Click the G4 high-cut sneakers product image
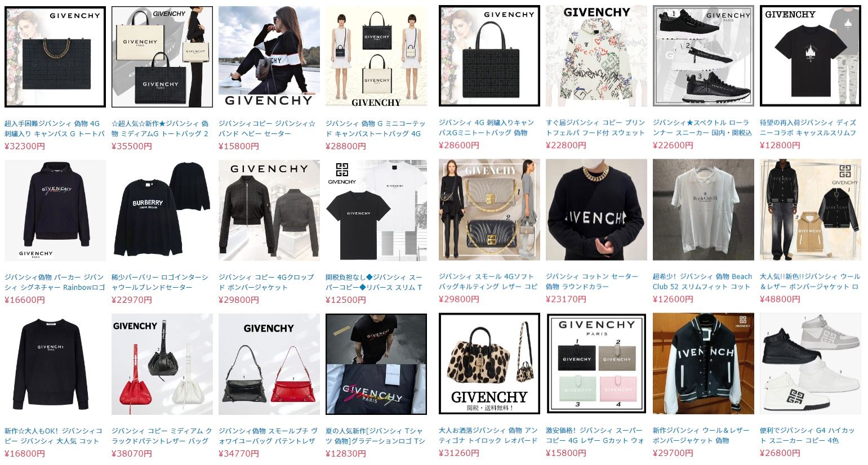Image resolution: width=868 pixels, height=465 pixels. 811,364
